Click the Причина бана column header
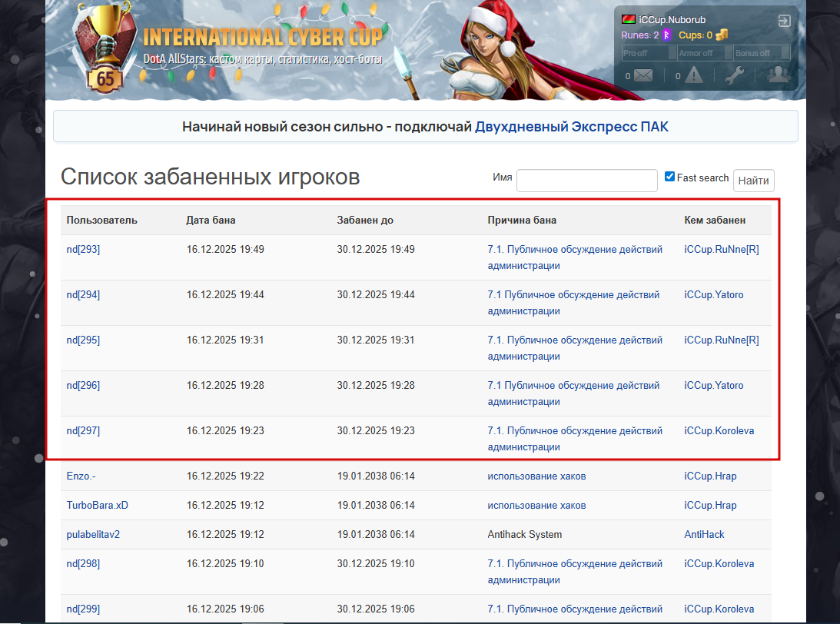 pyautogui.click(x=522, y=220)
